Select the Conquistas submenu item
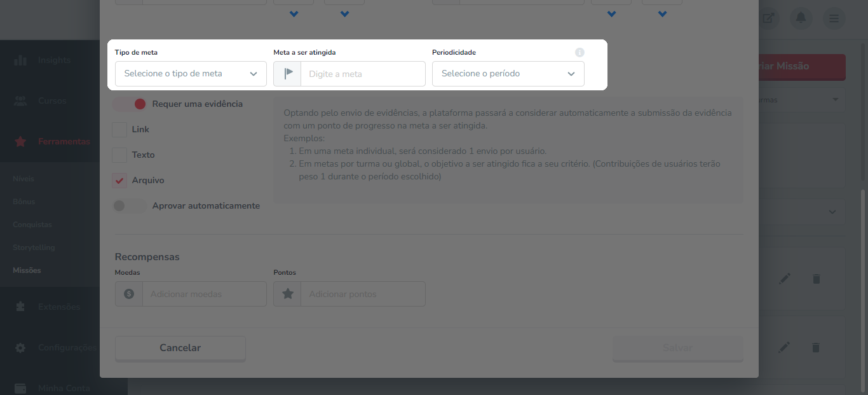 32,225
